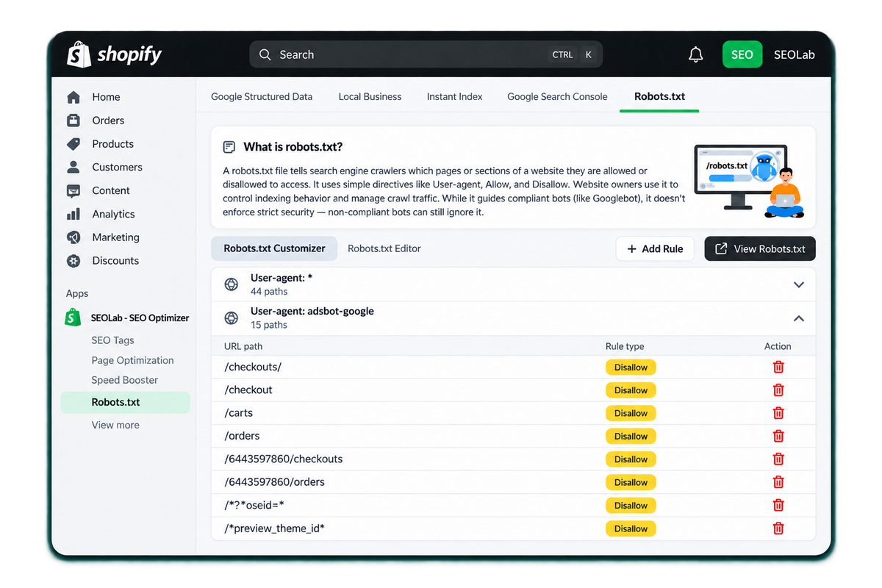The width and height of the screenshot is (882, 588).
Task: Delete the /6443597860/orders rule
Action: click(778, 482)
